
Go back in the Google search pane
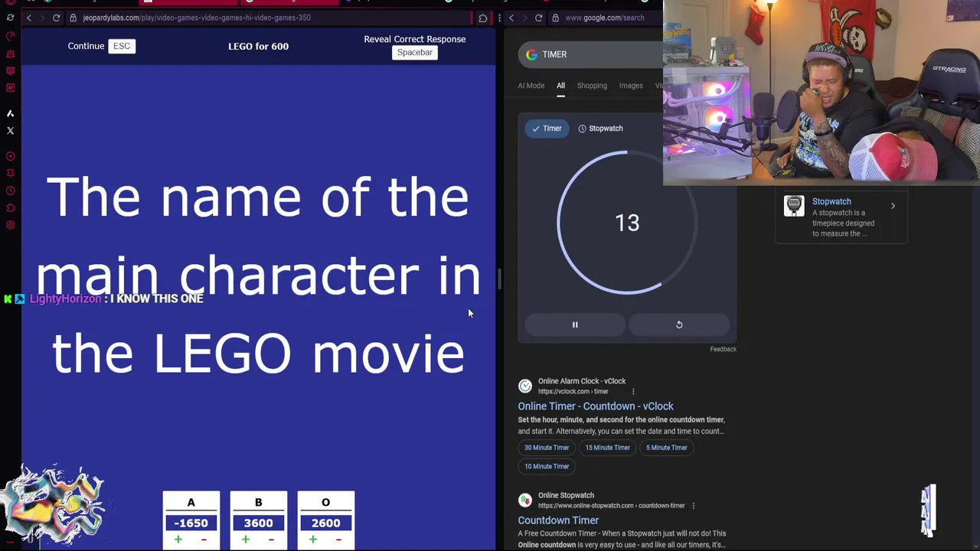point(511,18)
